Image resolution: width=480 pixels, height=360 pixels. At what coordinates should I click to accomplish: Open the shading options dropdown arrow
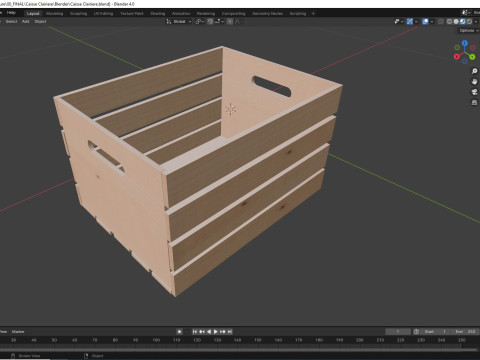pyautogui.click(x=476, y=21)
